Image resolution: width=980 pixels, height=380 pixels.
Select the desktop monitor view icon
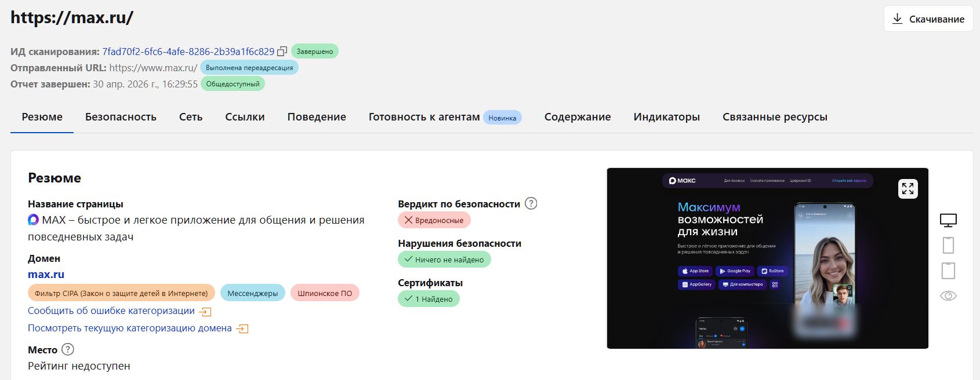[x=948, y=220]
